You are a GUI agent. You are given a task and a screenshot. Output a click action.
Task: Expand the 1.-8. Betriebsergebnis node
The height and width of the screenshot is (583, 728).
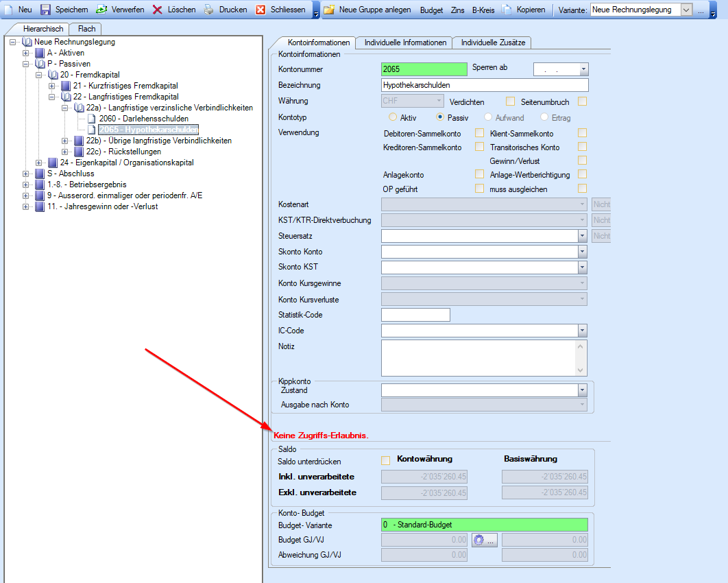pos(25,185)
